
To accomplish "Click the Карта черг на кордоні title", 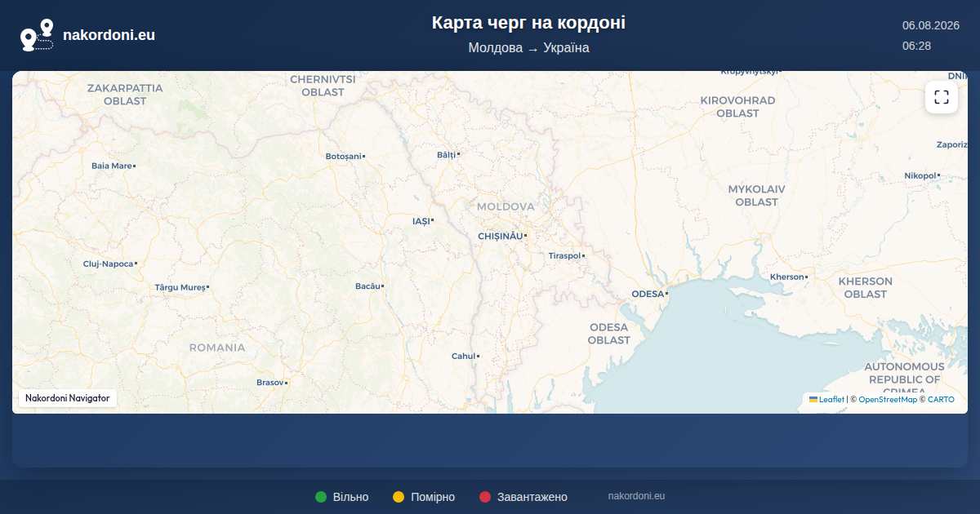I will coord(528,23).
